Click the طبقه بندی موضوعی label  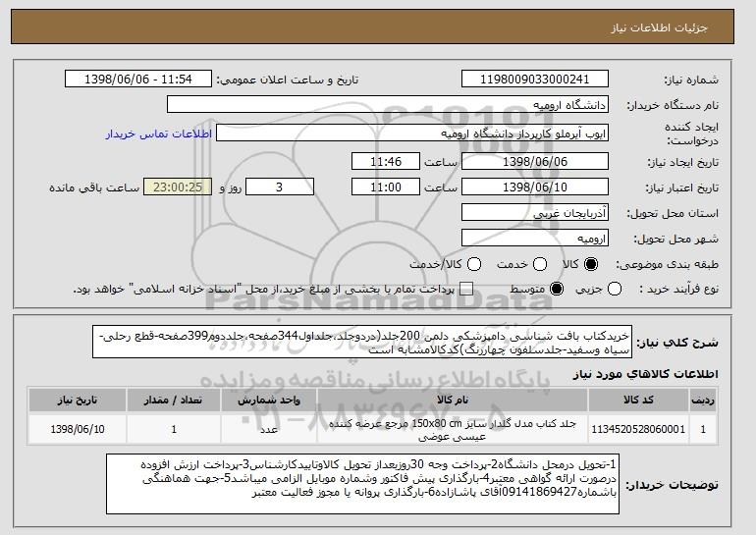[x=667, y=264]
